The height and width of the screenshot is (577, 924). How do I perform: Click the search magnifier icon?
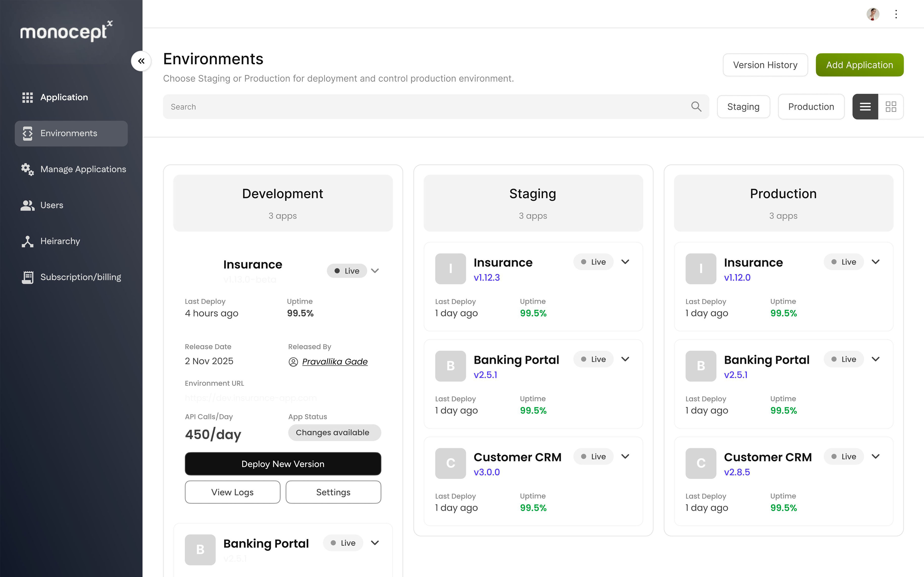(696, 106)
